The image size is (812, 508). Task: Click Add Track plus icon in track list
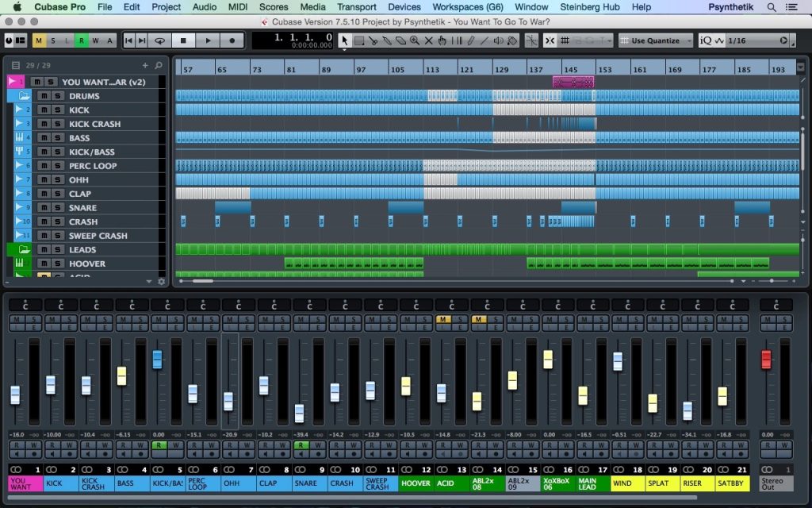click(145, 65)
